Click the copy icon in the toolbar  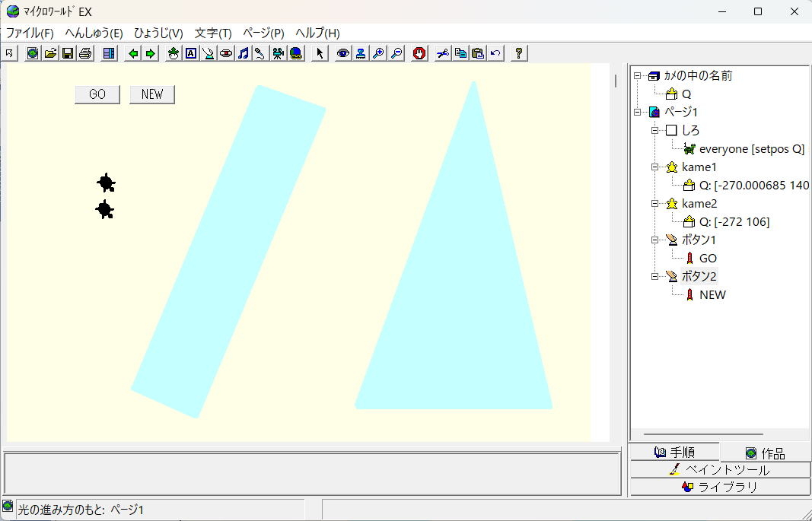460,52
